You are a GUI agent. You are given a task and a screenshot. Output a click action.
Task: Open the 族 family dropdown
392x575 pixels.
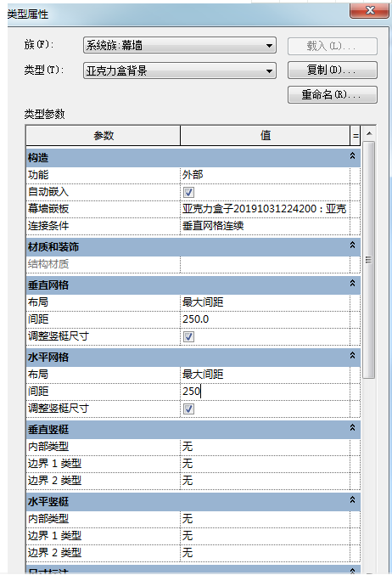(180, 46)
